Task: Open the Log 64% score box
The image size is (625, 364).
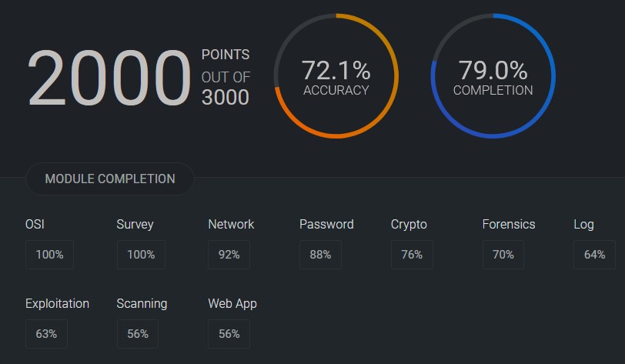Action: point(594,255)
